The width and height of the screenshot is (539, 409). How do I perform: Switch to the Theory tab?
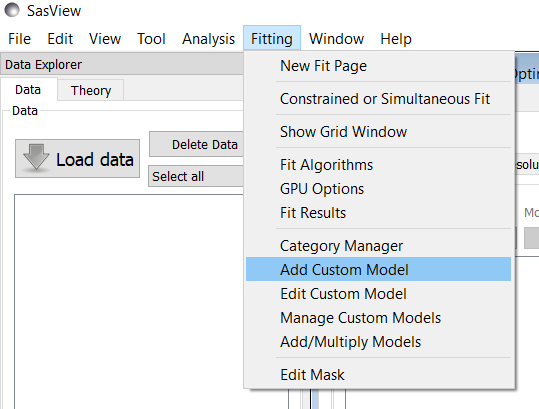[x=91, y=90]
